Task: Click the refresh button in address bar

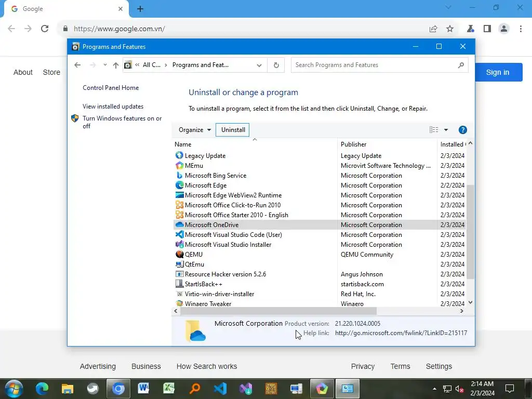Action: pyautogui.click(x=276, y=65)
